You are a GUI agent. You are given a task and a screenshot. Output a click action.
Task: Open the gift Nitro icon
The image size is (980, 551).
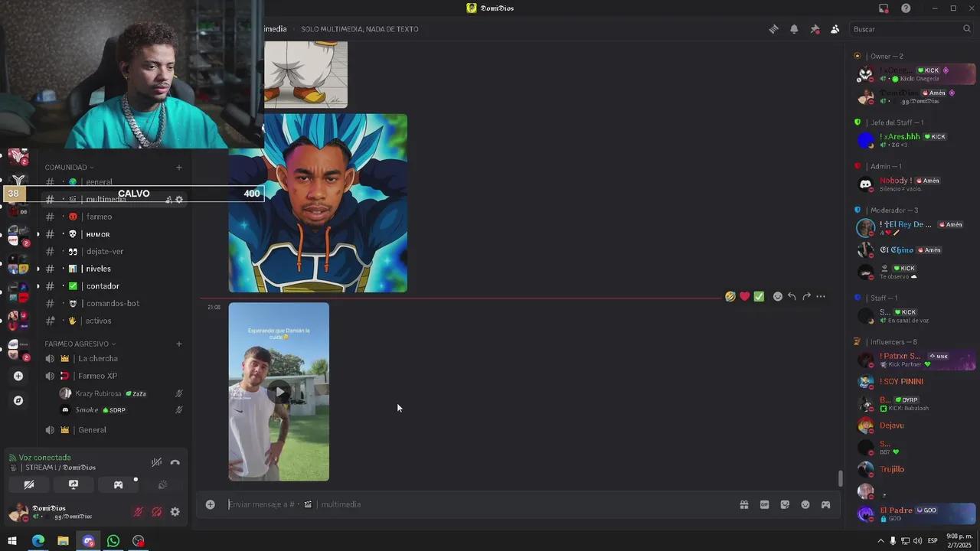tap(743, 504)
